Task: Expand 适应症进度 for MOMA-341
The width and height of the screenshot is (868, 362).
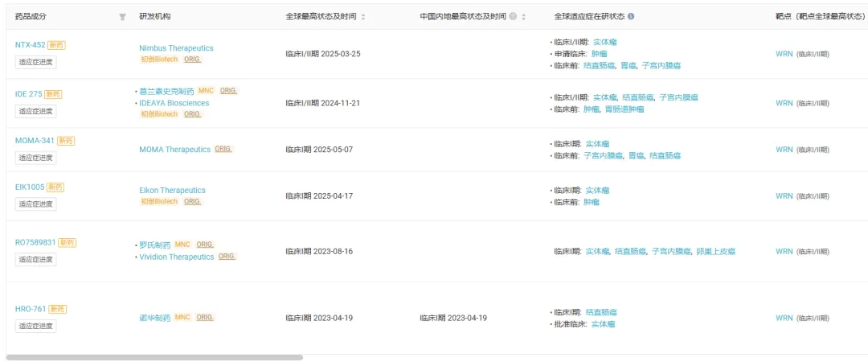Action: point(36,158)
